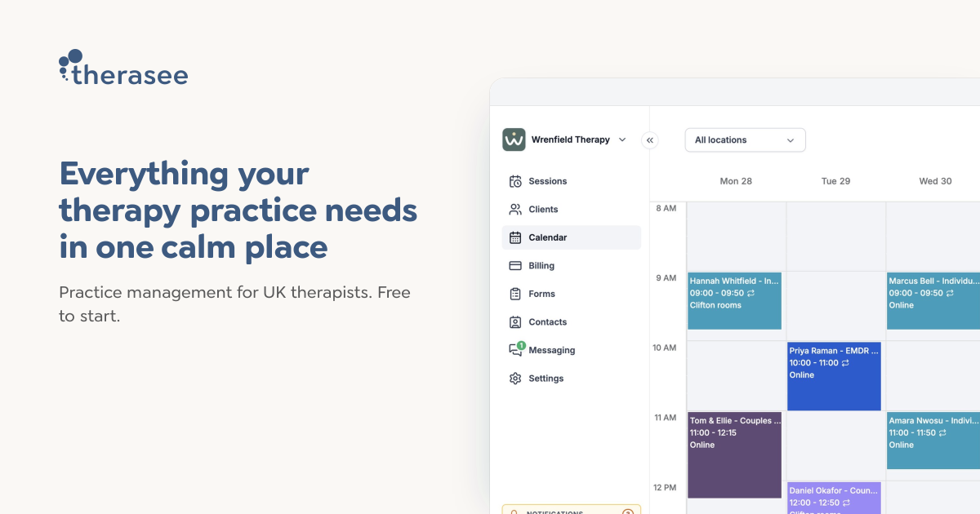Image resolution: width=980 pixels, height=514 pixels.
Task: Select the Wed 30 column header
Action: tap(935, 181)
